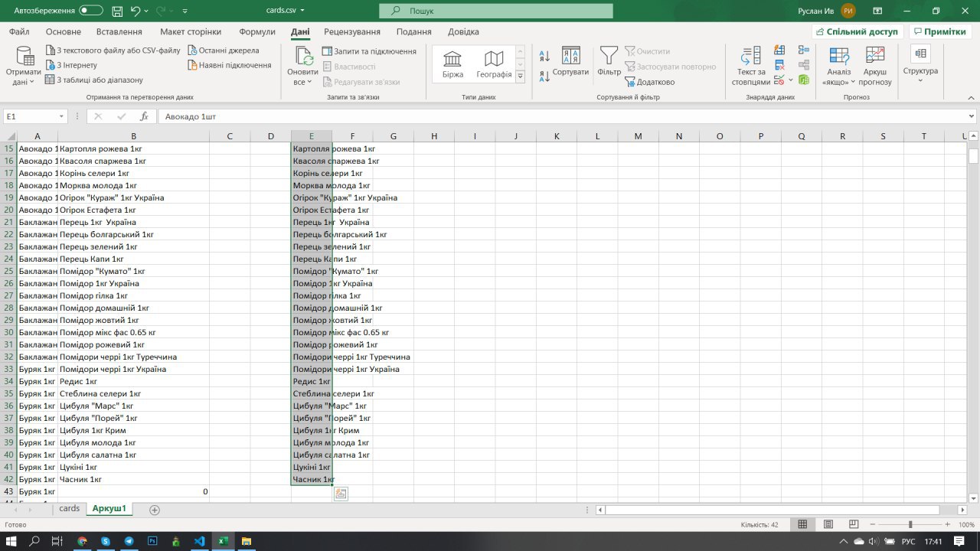Select the Geography (Географія) data type
The height and width of the screenshot is (551, 980).
click(494, 64)
